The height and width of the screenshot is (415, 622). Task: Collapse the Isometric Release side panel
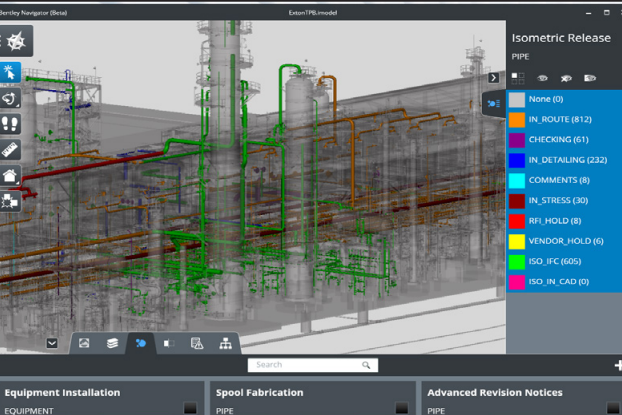[493, 77]
